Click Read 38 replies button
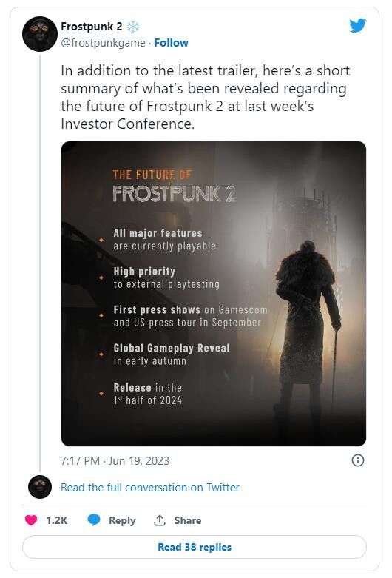The image size is (392, 578). pos(195,547)
